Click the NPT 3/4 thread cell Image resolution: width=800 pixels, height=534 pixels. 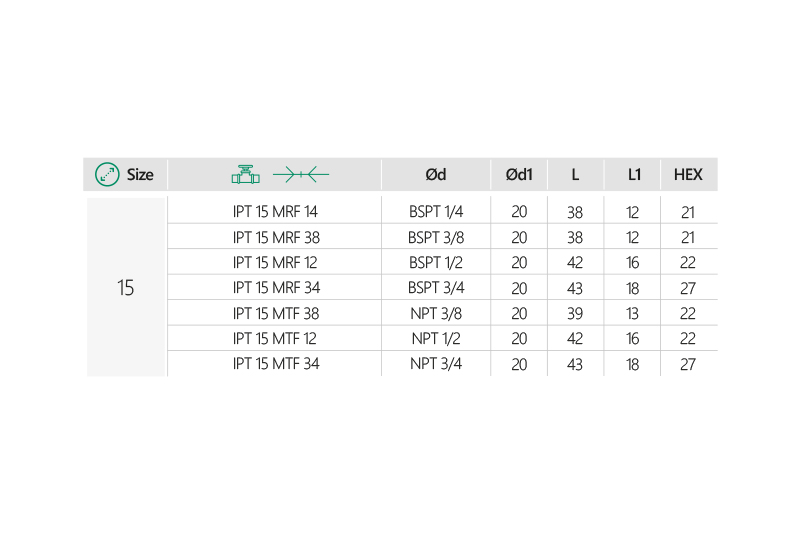(436, 364)
